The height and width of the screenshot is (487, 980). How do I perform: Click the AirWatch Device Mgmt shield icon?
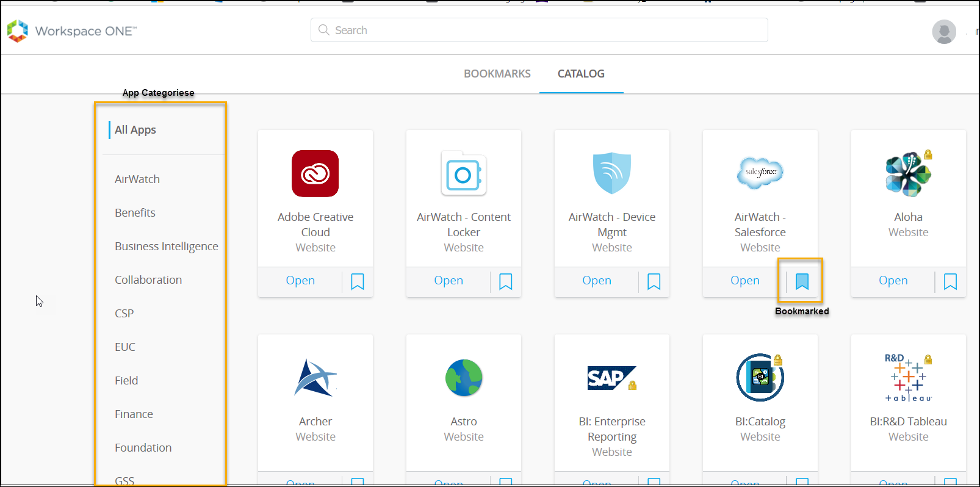pos(611,173)
